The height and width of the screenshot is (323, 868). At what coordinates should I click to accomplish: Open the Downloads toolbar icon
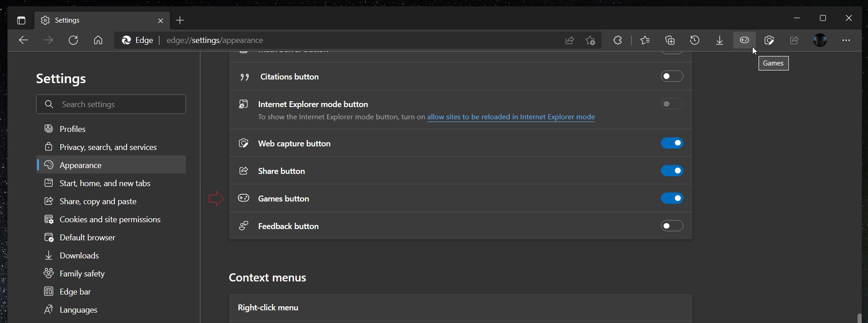pyautogui.click(x=720, y=40)
